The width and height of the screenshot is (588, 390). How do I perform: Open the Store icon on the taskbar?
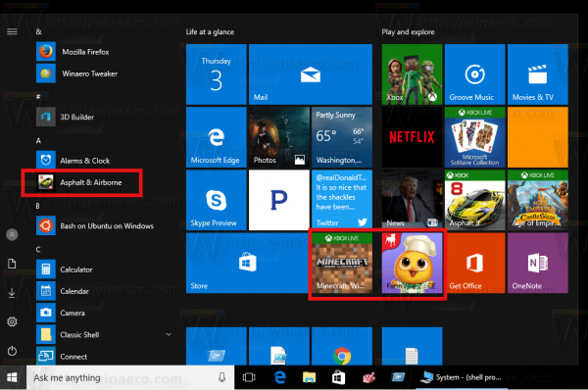[339, 377]
